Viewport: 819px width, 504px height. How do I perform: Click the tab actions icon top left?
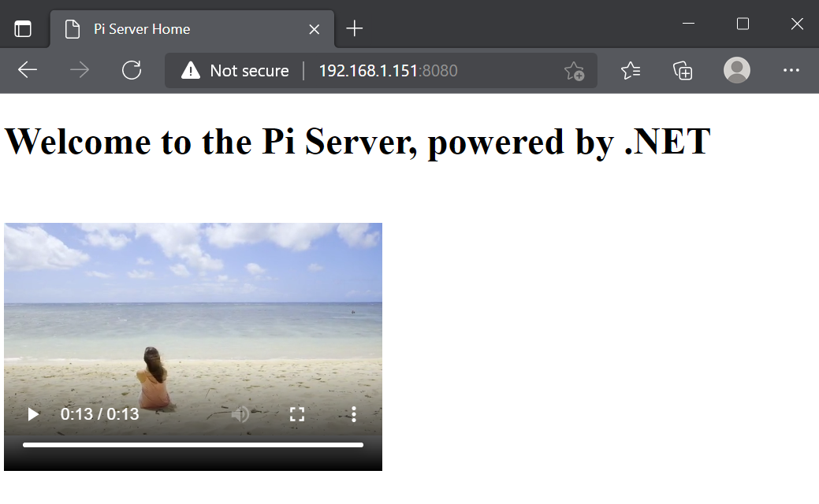24,28
